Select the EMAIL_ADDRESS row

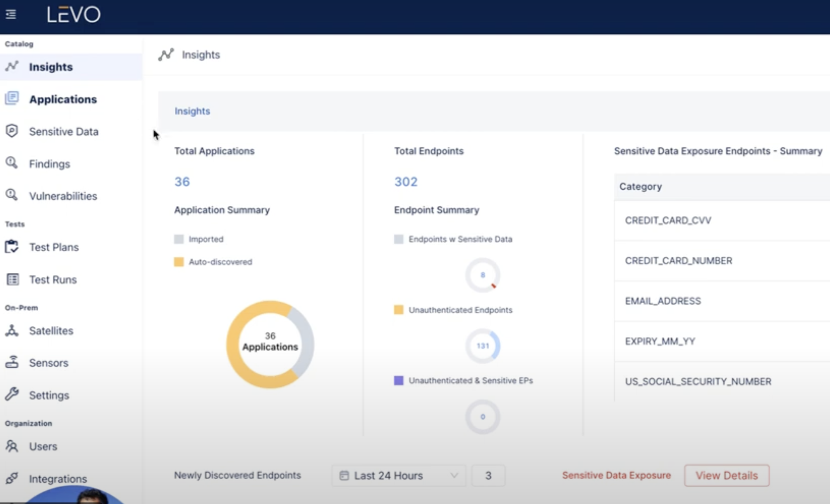(722, 301)
